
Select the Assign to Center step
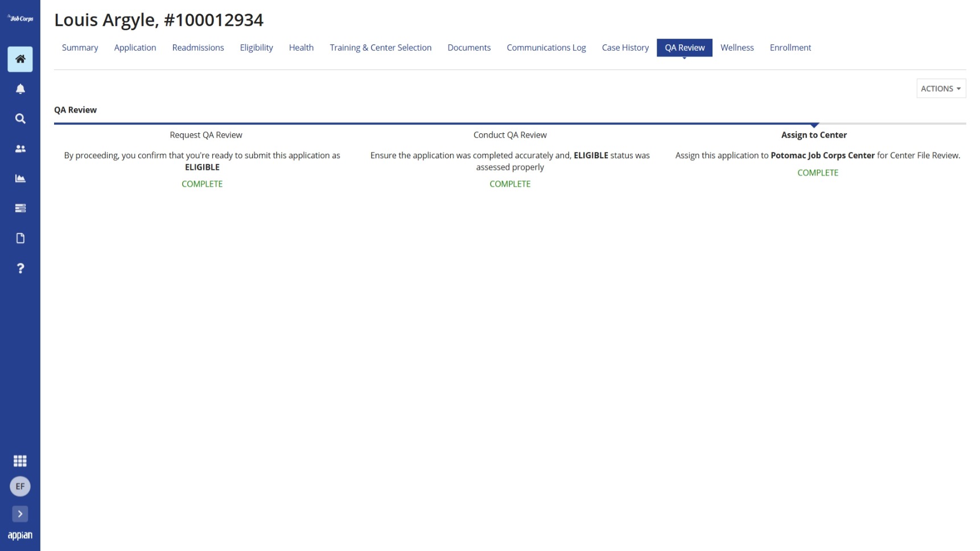[x=814, y=135]
